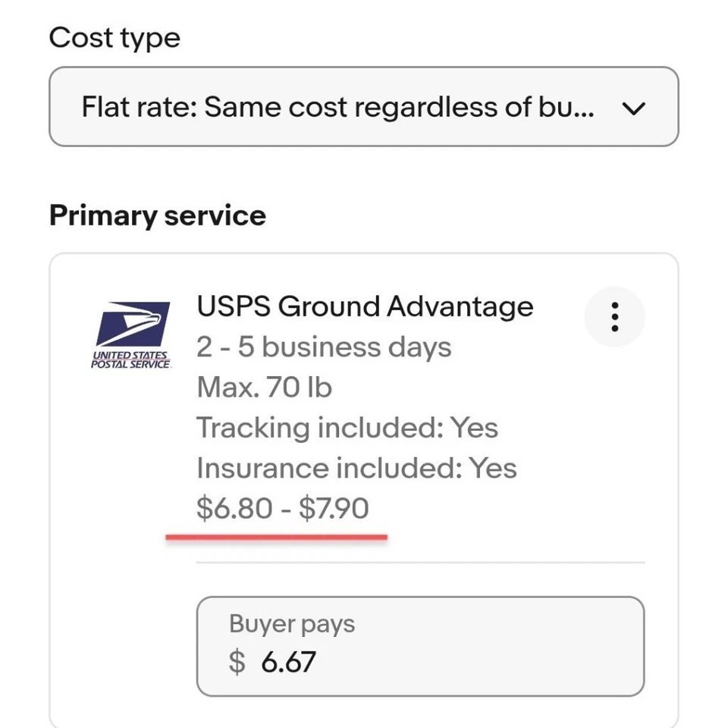Click "United States Postal Service" text under logo
728x728 pixels.
131,360
